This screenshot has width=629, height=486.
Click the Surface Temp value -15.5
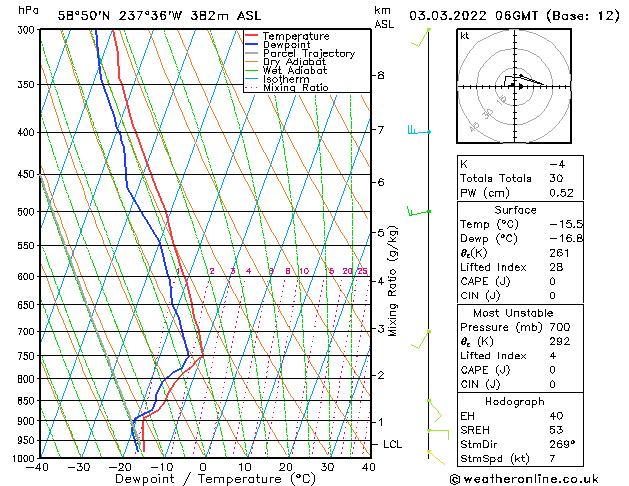(x=566, y=224)
